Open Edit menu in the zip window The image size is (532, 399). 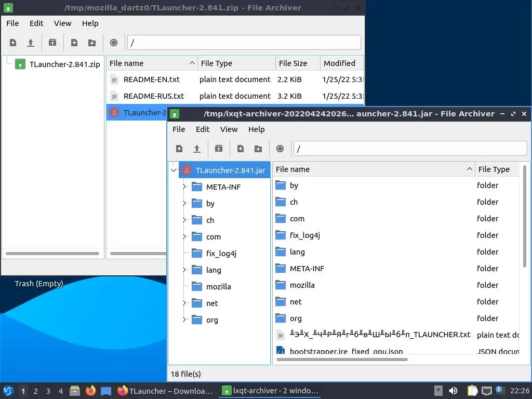coord(36,23)
